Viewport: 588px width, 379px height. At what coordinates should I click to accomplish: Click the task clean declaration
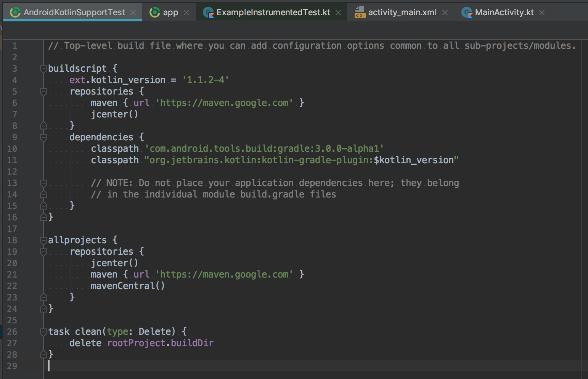117,331
